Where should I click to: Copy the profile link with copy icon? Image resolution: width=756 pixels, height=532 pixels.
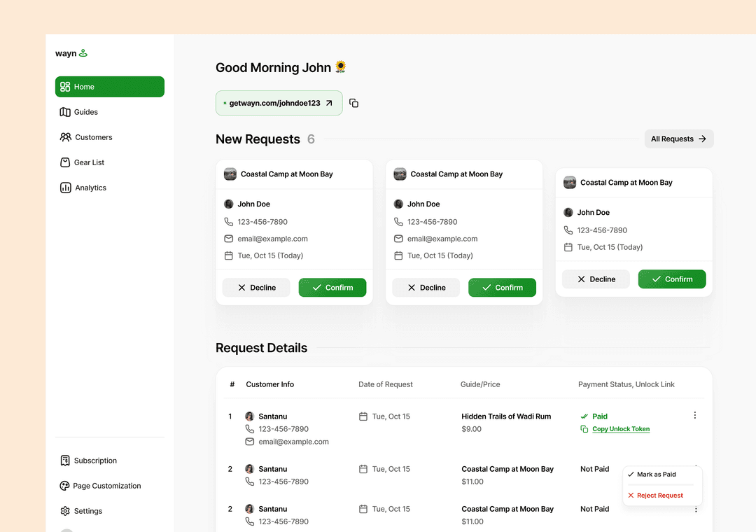pyautogui.click(x=354, y=103)
